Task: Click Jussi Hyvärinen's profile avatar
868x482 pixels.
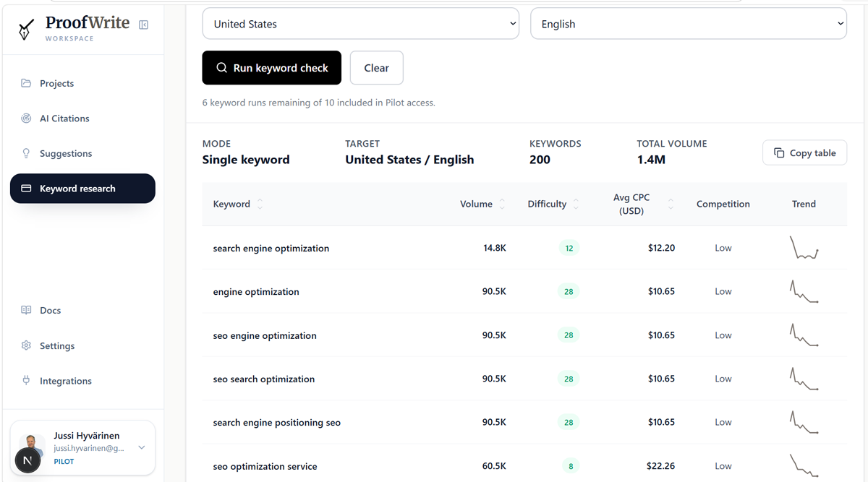Action: tap(30, 448)
